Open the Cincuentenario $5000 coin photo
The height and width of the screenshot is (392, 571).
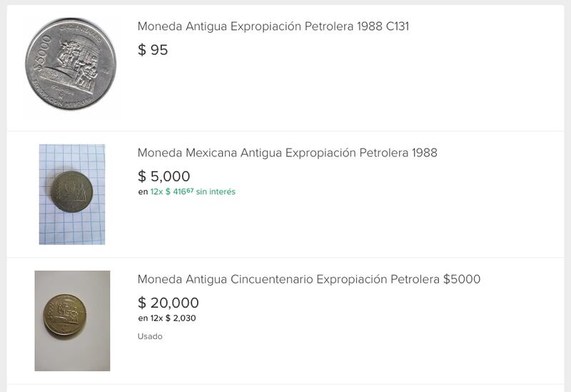click(x=72, y=321)
